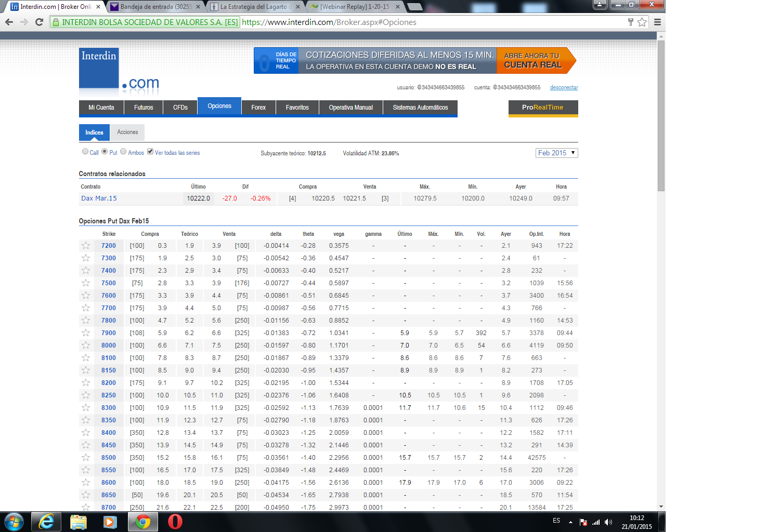The height and width of the screenshot is (532, 780).
Task: Select the Put radio option
Action: tap(105, 152)
